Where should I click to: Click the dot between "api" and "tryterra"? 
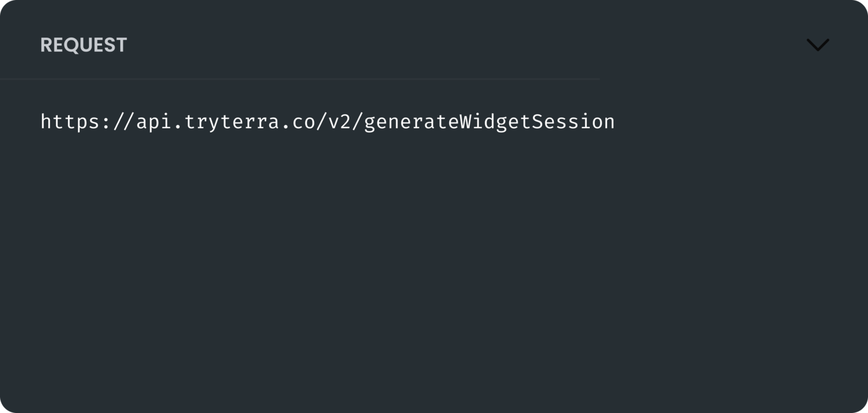pyautogui.click(x=178, y=123)
